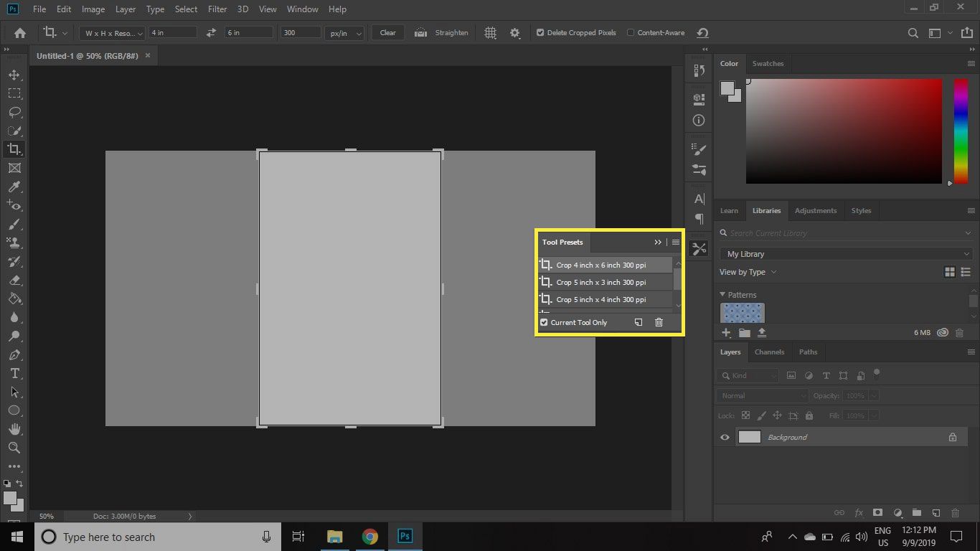Swap width and height crop values

[211, 33]
